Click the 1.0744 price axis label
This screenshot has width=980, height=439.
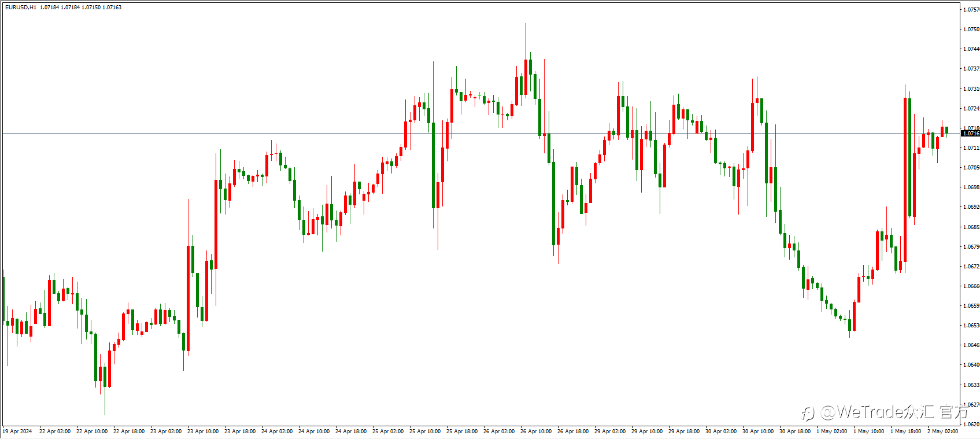(972, 49)
